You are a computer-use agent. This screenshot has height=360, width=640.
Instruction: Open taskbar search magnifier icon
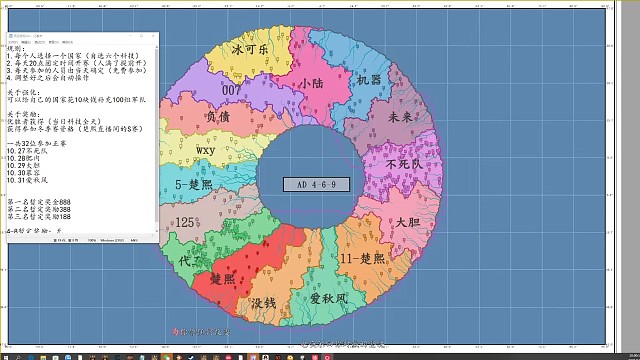pos(18,358)
